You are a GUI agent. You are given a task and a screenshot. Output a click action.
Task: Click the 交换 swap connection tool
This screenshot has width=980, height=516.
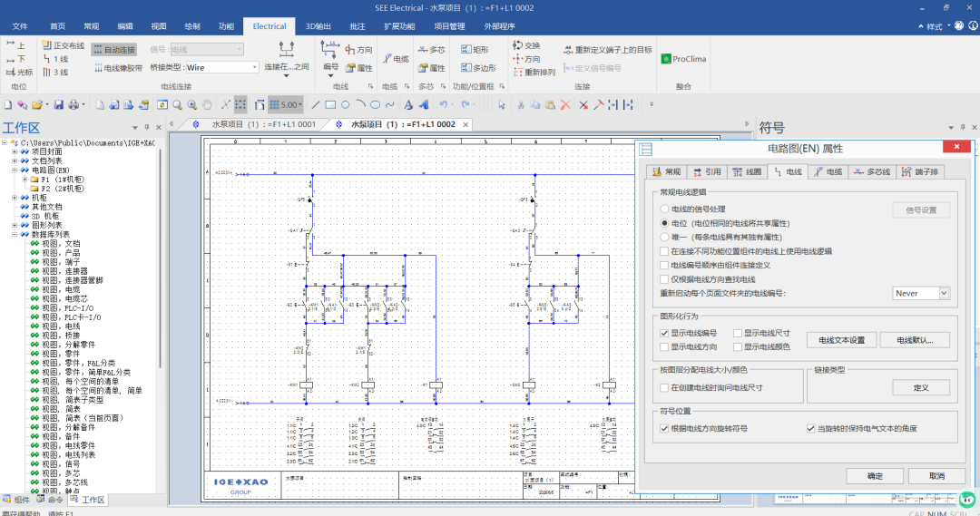click(526, 45)
